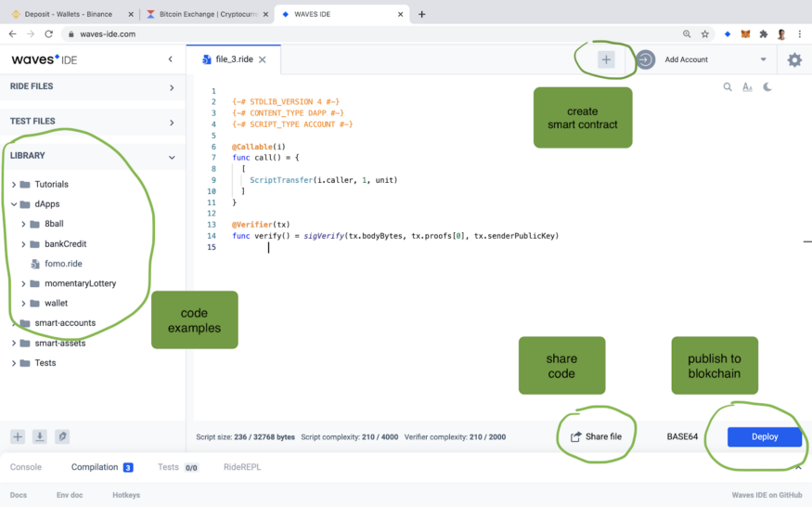
Task: Change editor font size icon
Action: click(x=747, y=87)
